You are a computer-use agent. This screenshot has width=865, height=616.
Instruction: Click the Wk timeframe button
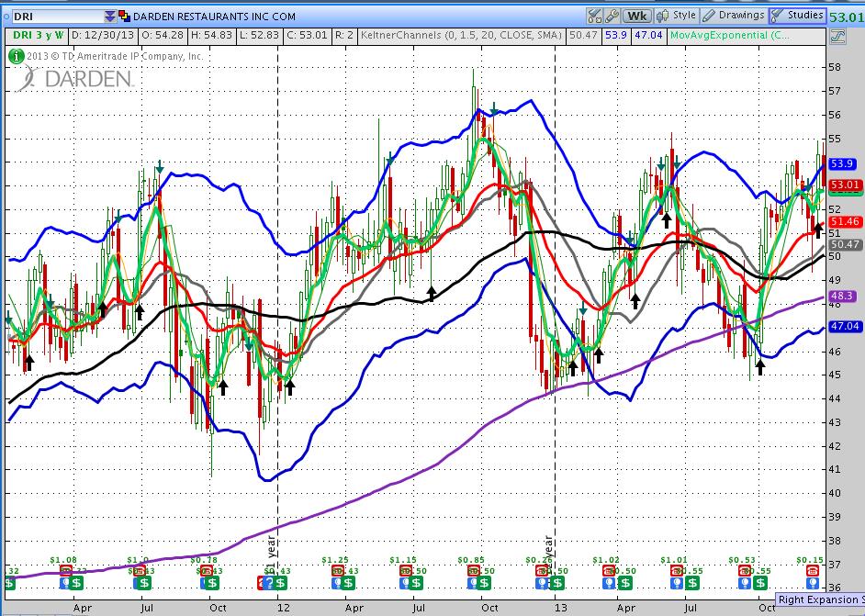click(x=637, y=16)
